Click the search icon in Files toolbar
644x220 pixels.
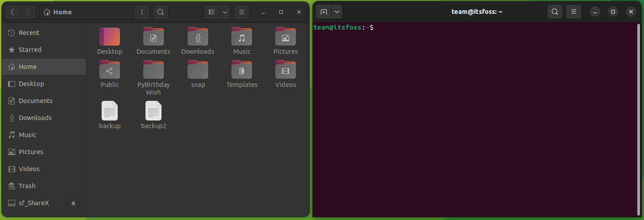point(161,12)
